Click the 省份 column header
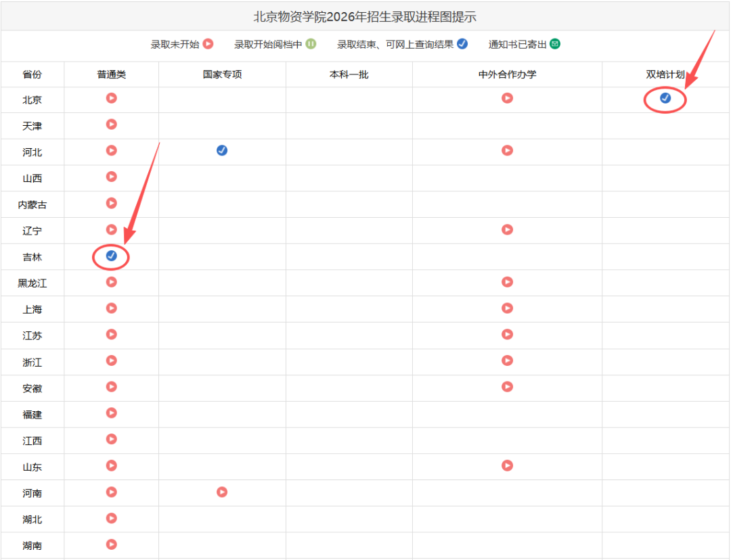This screenshot has height=560, width=731. click(x=32, y=74)
